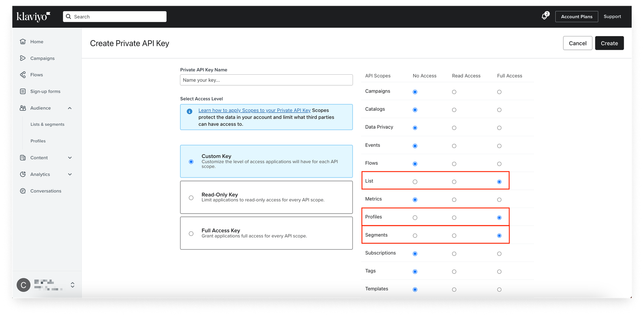
Task: Click the Create button
Action: [609, 43]
